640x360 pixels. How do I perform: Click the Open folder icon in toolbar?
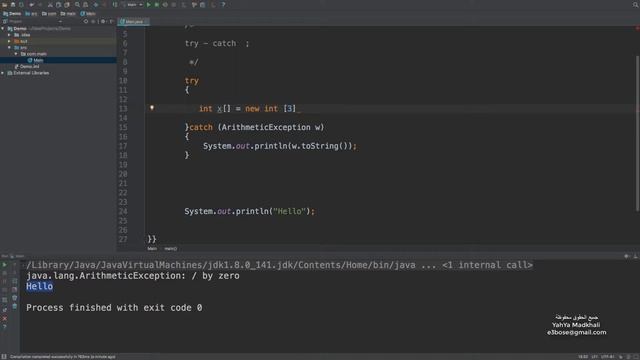click(4, 4)
